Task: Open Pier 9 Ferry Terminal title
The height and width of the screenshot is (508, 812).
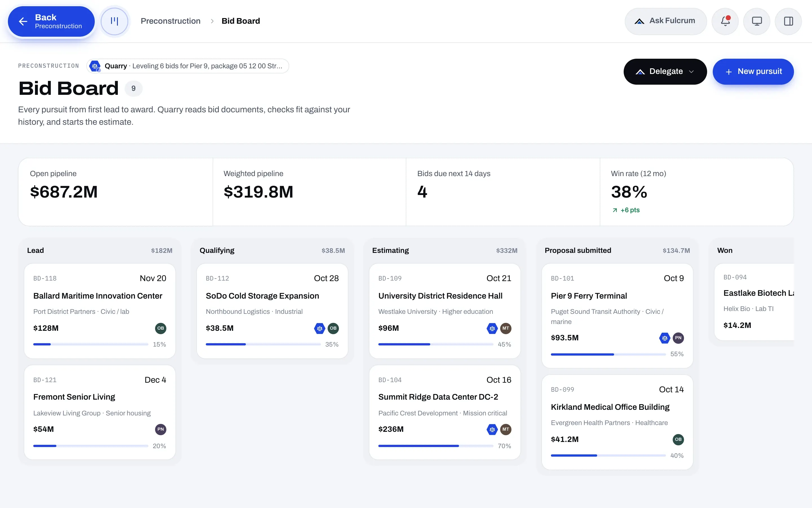Action: (589, 296)
